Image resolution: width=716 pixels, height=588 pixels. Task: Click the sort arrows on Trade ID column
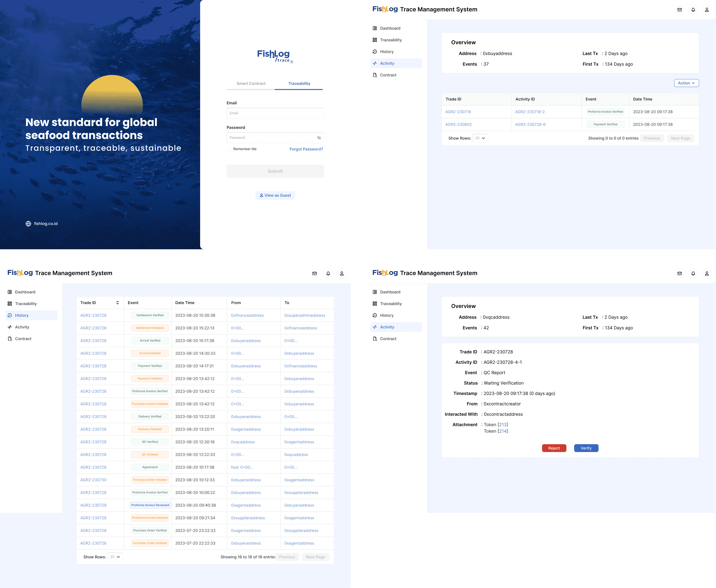118,303
